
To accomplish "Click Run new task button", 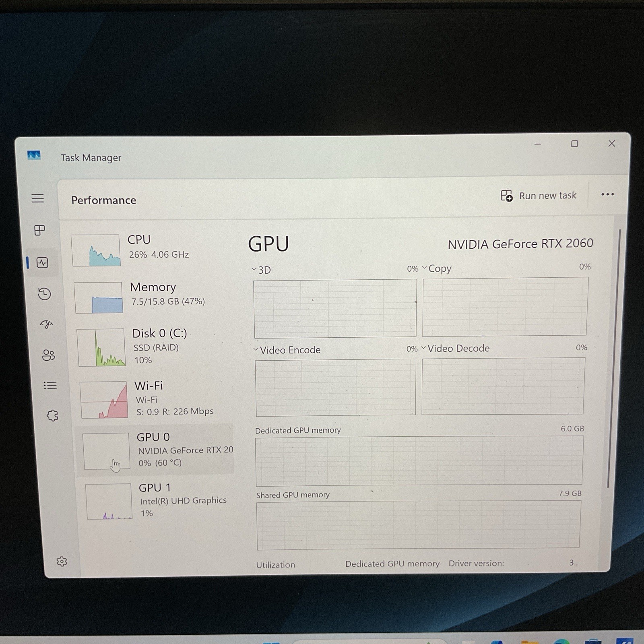I will pos(539,196).
